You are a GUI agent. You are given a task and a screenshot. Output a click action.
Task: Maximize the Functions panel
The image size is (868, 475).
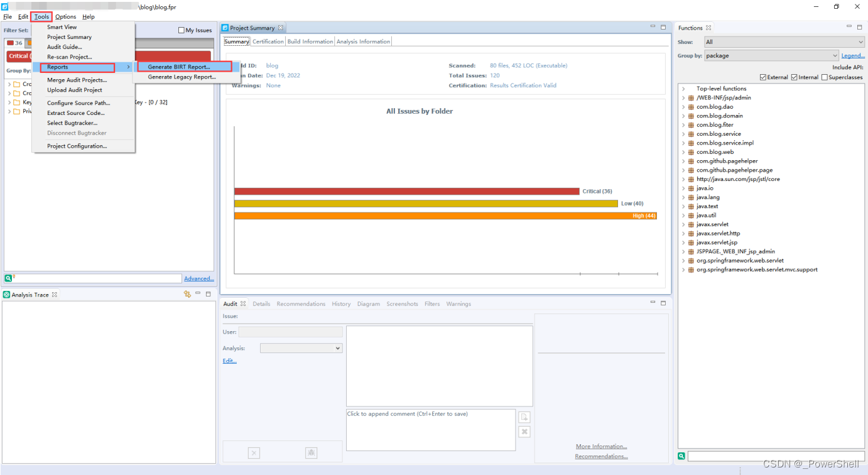[859, 27]
